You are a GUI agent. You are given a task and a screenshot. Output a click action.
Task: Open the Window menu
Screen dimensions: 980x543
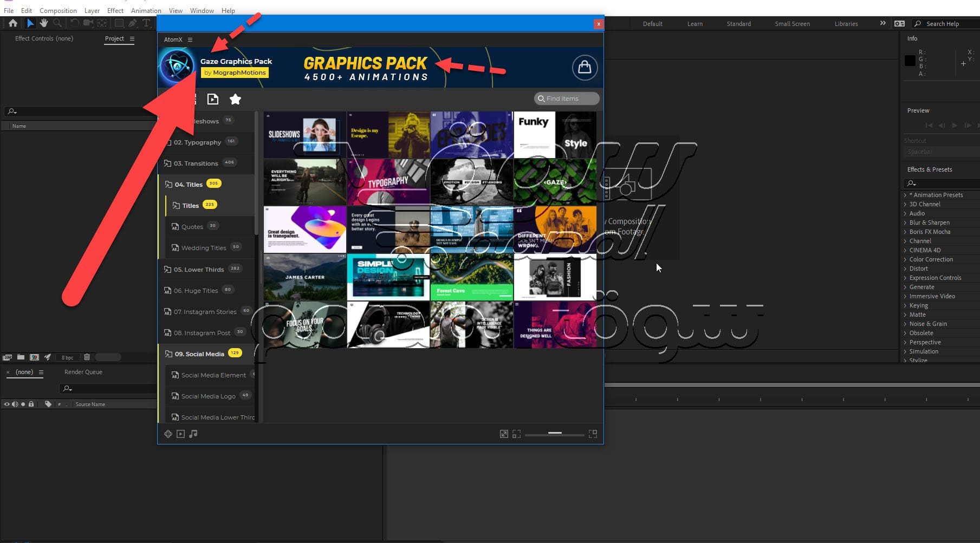202,10
